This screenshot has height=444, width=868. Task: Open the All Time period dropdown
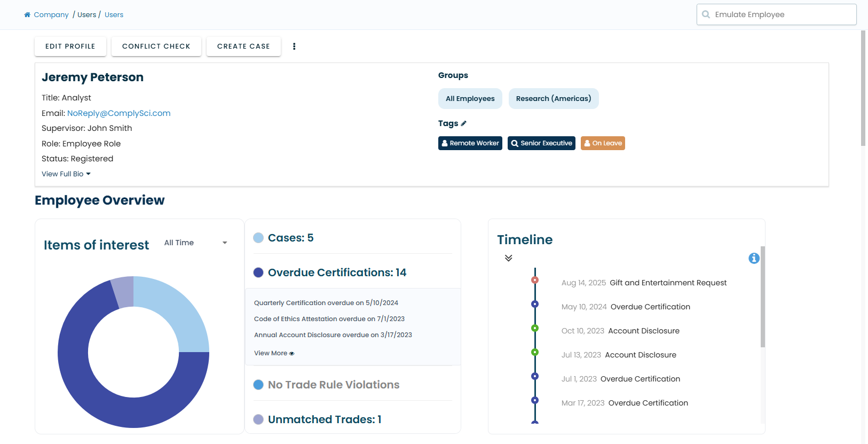click(195, 243)
